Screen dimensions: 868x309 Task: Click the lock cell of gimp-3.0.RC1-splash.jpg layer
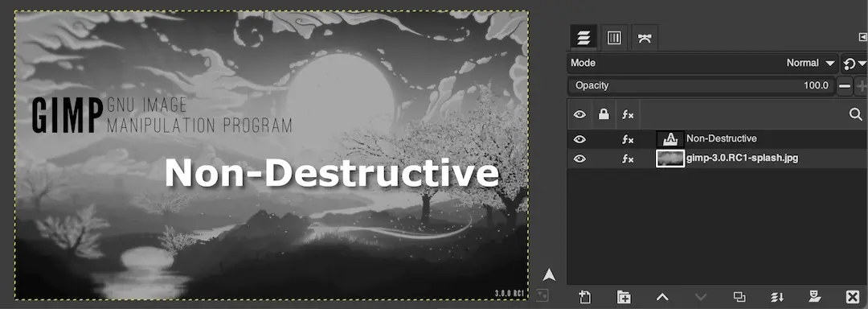point(604,159)
